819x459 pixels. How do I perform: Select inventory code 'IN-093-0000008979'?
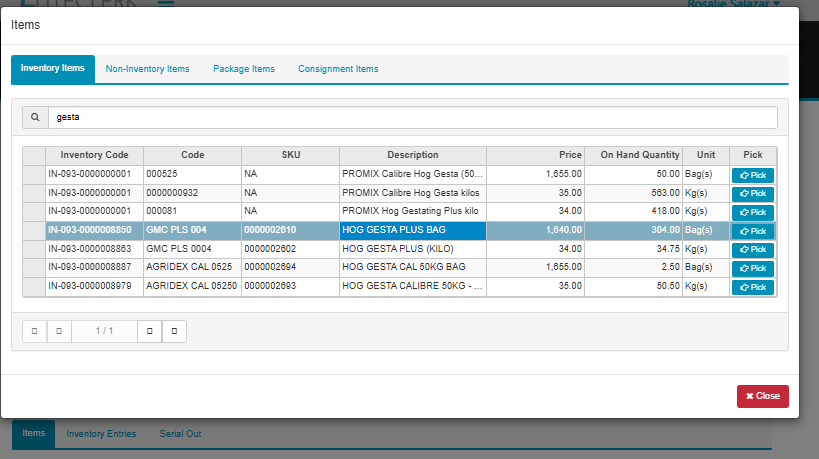click(95, 286)
